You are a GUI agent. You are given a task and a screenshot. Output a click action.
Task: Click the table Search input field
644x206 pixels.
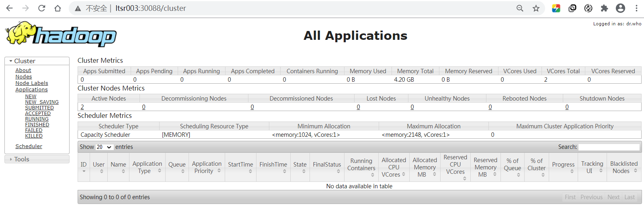(x=609, y=147)
